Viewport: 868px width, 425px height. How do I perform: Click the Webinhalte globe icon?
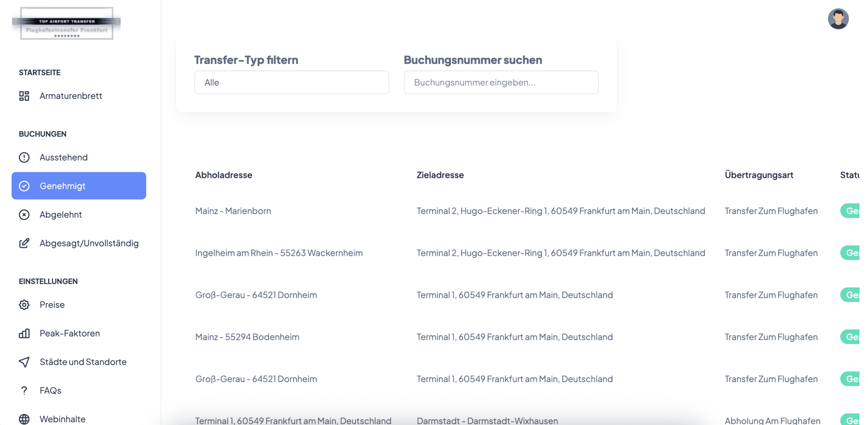click(x=24, y=419)
